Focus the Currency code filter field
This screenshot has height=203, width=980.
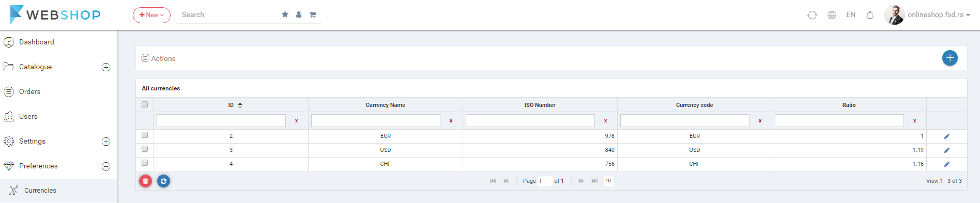click(685, 120)
